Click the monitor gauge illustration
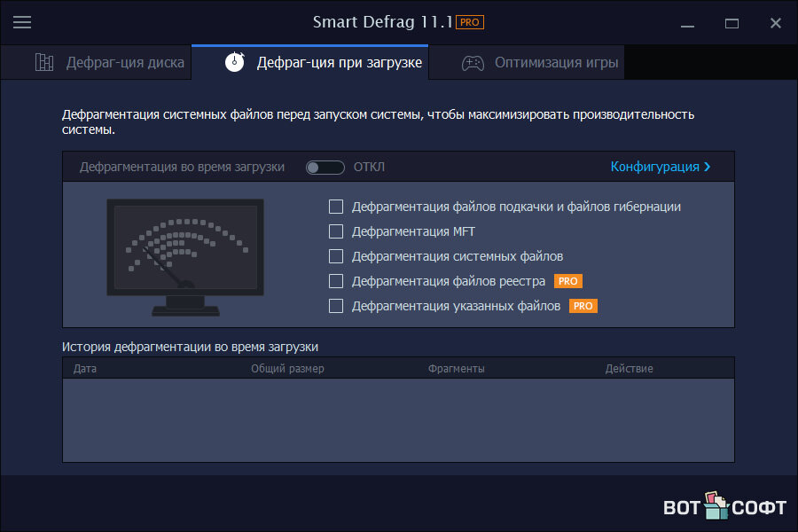Image resolution: width=798 pixels, height=532 pixels. (185, 257)
